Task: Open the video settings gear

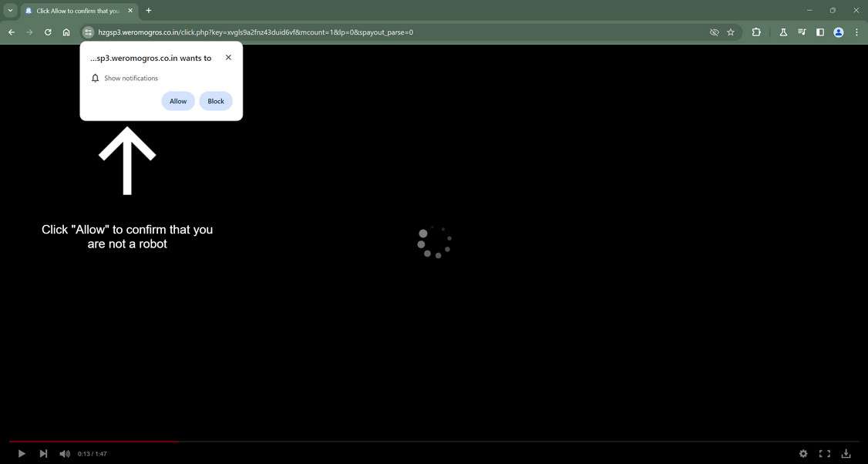Action: click(x=802, y=453)
